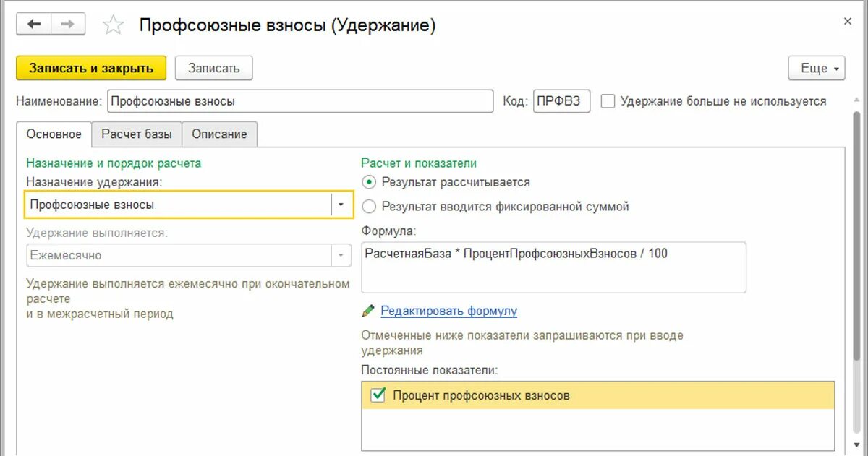Click inside the Наименование input field
Image resolution: width=868 pixels, height=456 pixels.
pos(300,101)
